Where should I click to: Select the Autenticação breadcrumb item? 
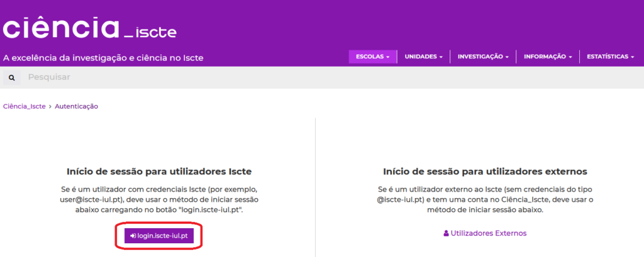point(76,106)
